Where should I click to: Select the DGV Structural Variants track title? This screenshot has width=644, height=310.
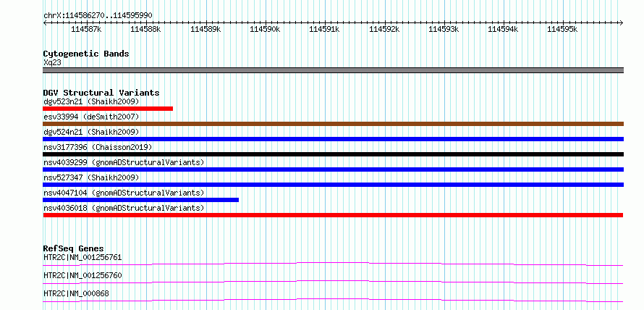[101, 93]
